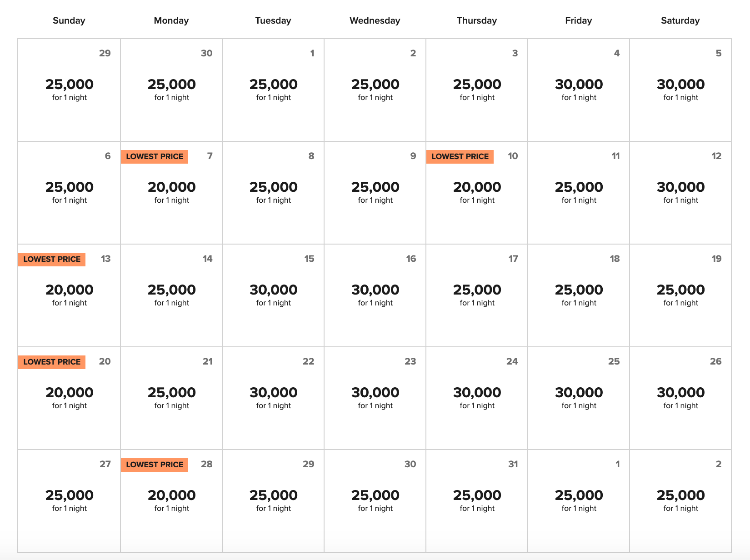Image resolution: width=750 pixels, height=560 pixels.
Task: Select Tuesday the 8th date cell
Action: point(273,193)
